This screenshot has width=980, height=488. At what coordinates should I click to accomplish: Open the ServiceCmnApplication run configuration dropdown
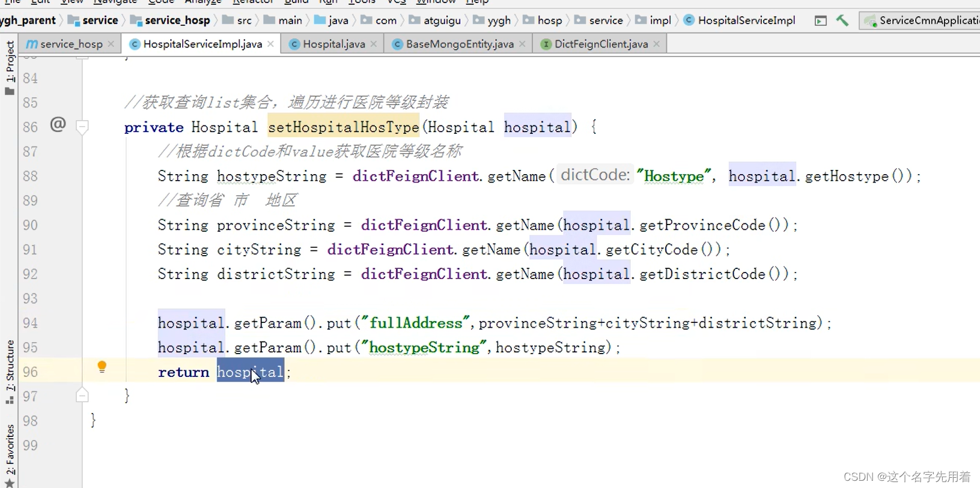tap(922, 20)
